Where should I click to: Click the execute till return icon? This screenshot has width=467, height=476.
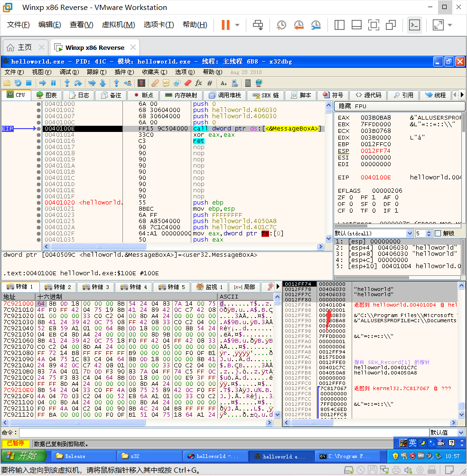(116, 83)
